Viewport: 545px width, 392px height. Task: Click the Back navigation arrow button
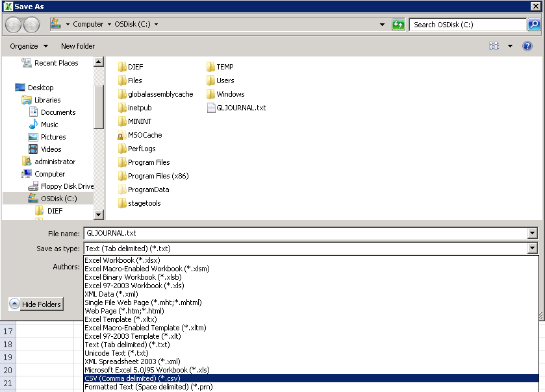point(14,25)
